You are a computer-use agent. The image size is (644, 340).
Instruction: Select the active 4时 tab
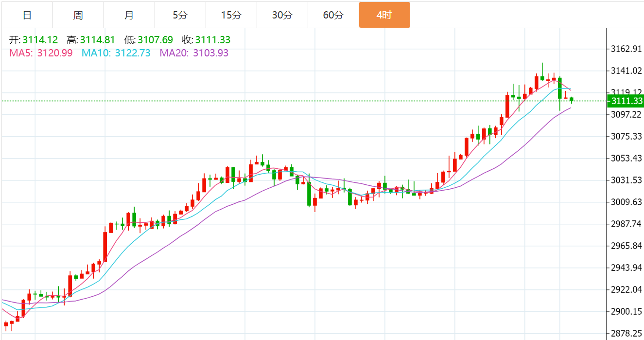pos(384,15)
